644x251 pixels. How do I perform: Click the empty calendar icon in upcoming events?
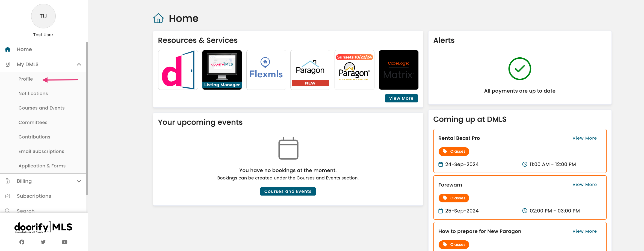point(288,148)
